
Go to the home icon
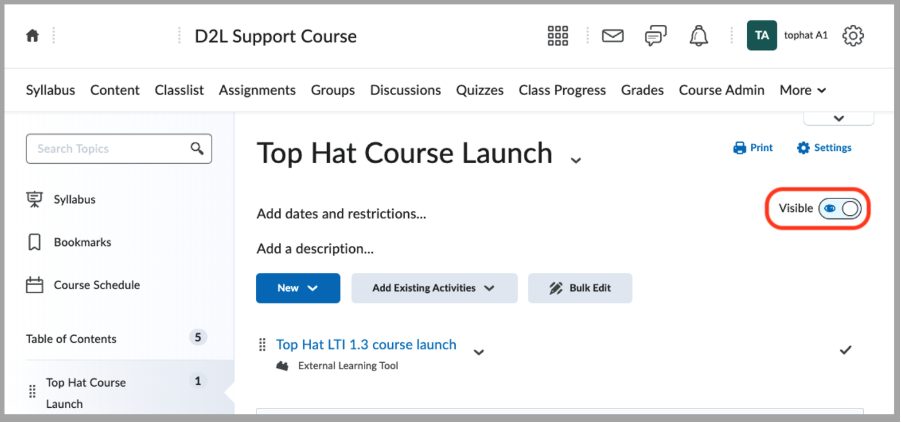(x=32, y=36)
